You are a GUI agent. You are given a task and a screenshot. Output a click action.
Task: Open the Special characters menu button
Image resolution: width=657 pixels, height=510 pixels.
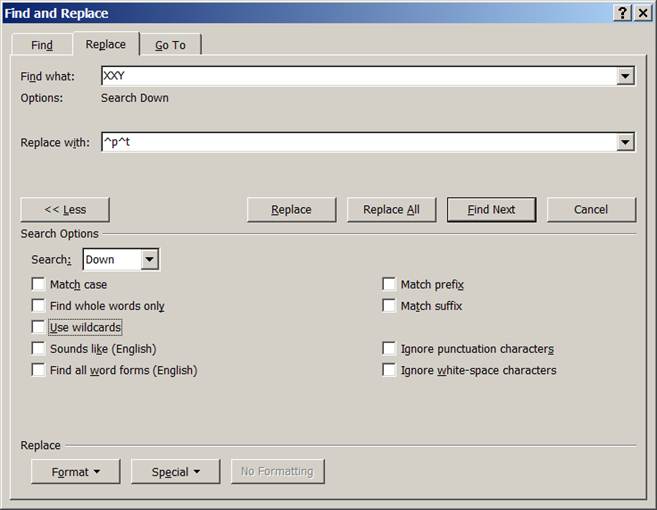(176, 471)
